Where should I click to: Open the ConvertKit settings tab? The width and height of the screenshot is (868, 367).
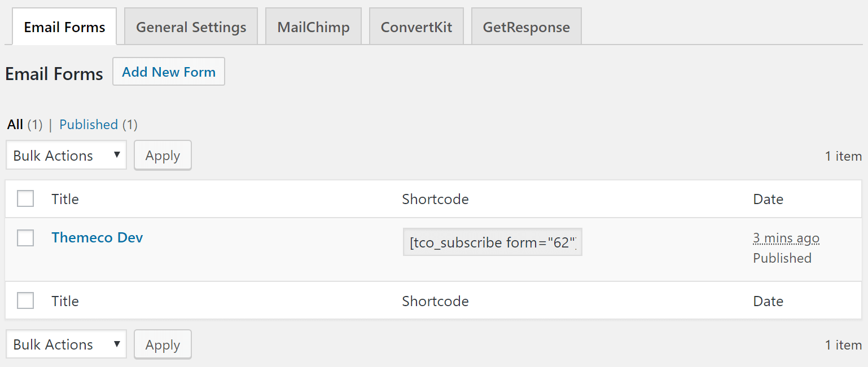click(416, 26)
